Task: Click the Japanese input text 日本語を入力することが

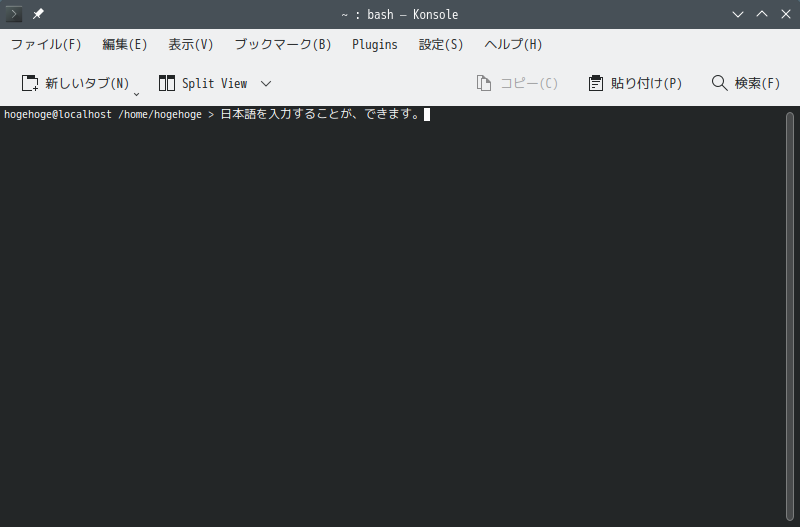Action: 286,114
